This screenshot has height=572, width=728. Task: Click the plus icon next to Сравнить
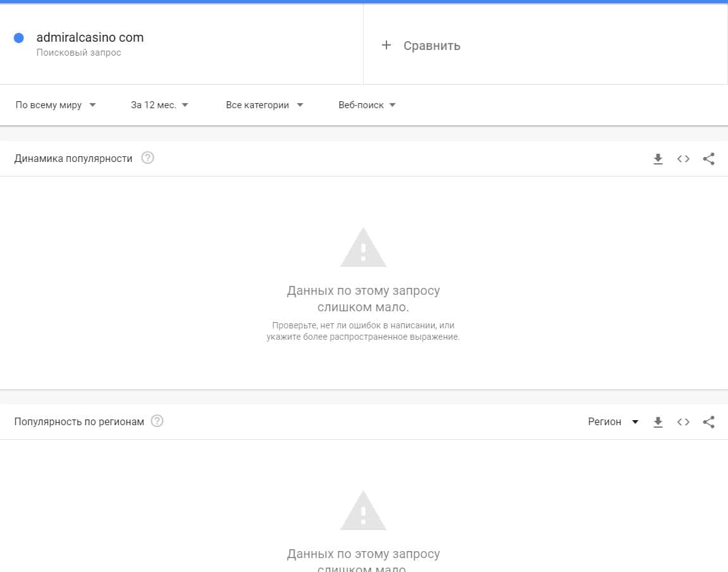point(386,45)
